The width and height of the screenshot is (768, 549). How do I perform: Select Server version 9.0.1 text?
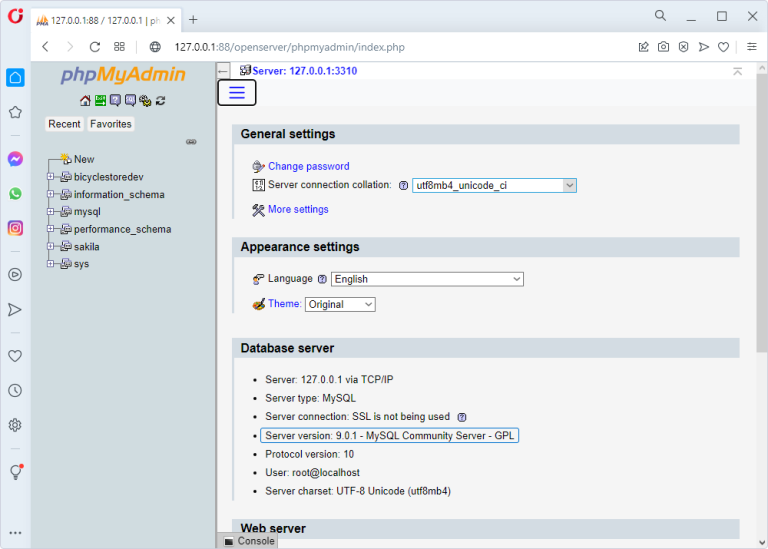pos(389,436)
